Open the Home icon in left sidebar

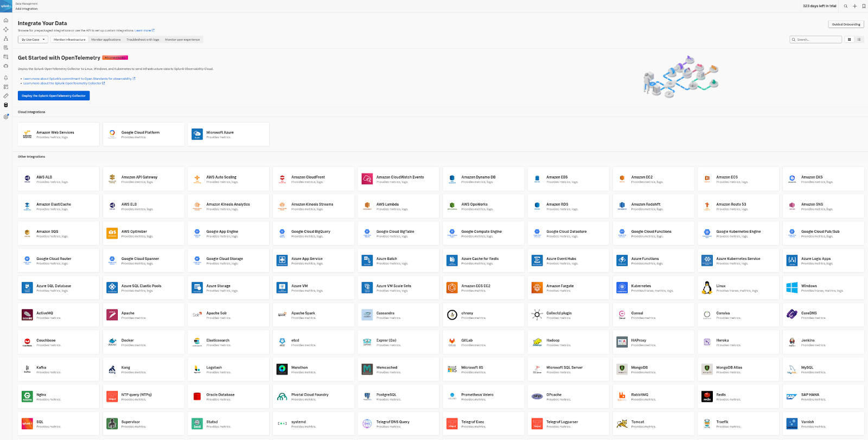[6, 21]
